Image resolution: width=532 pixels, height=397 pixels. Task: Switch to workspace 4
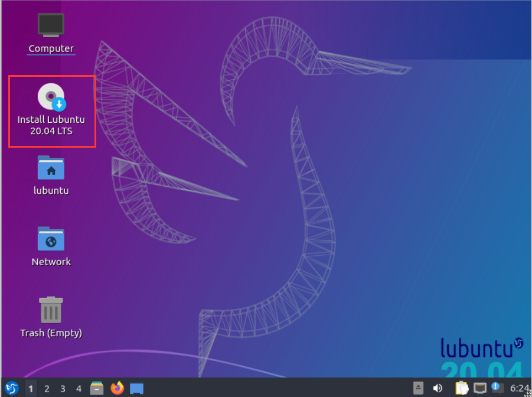click(79, 388)
